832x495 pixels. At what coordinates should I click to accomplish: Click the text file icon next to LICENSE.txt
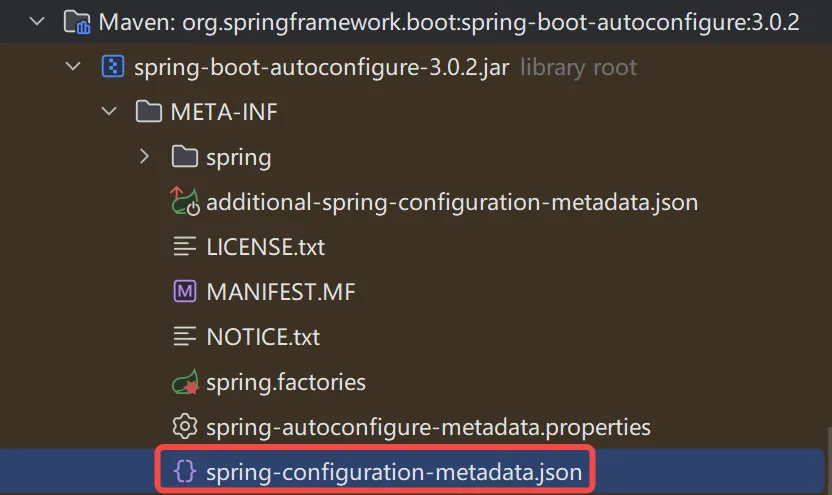[x=185, y=247]
